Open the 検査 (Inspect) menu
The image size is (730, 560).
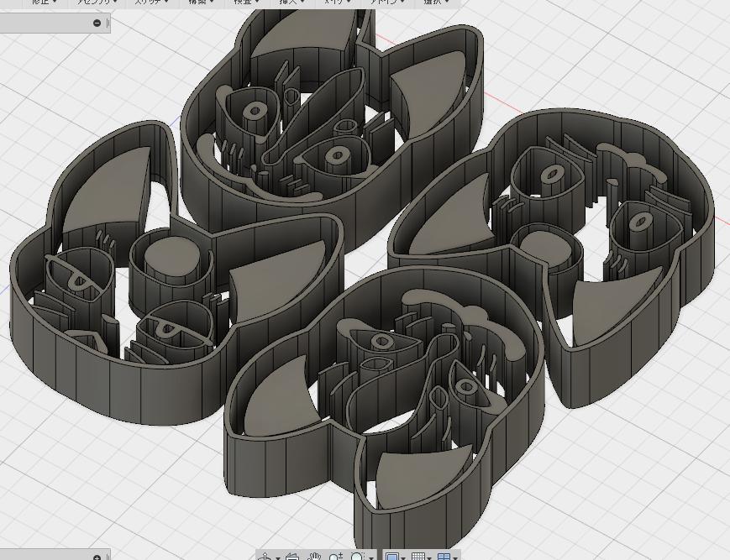(248, 2)
